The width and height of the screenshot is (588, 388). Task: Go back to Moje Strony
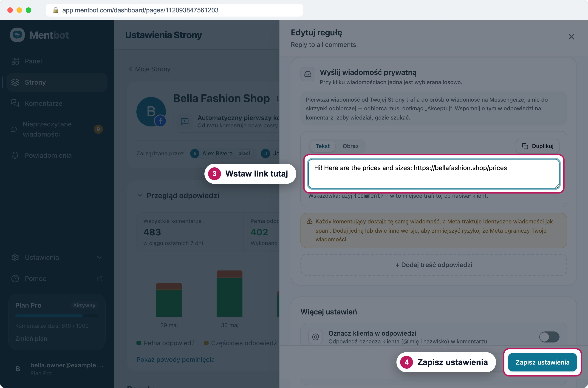[x=150, y=69]
